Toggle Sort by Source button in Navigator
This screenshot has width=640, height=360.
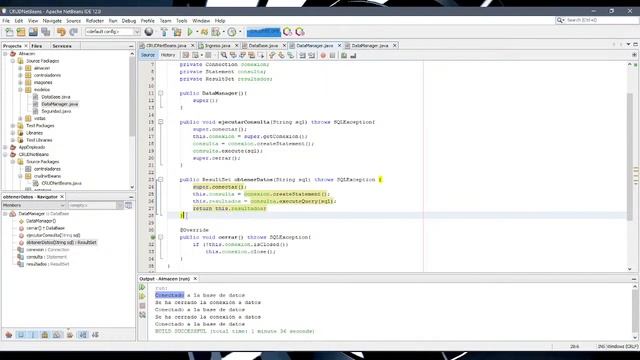[95, 335]
